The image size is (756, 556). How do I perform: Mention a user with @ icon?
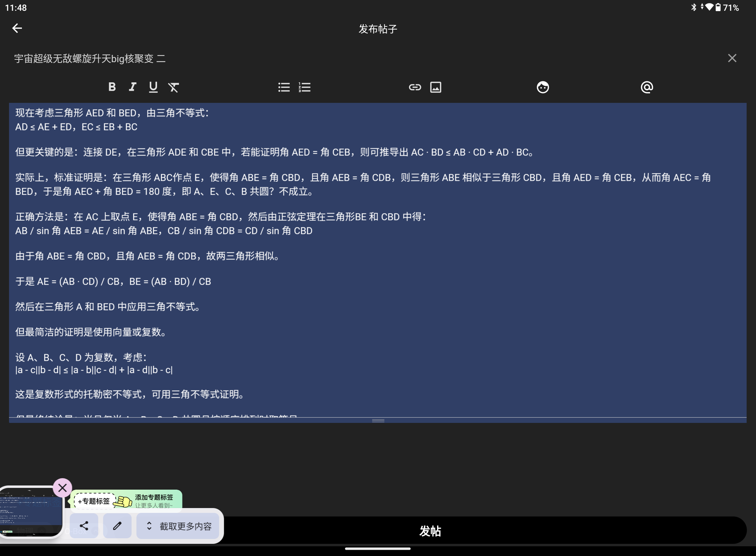click(x=647, y=87)
